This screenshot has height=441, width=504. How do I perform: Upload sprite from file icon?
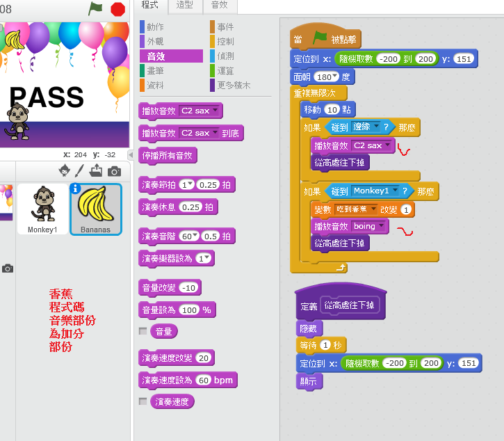[96, 170]
